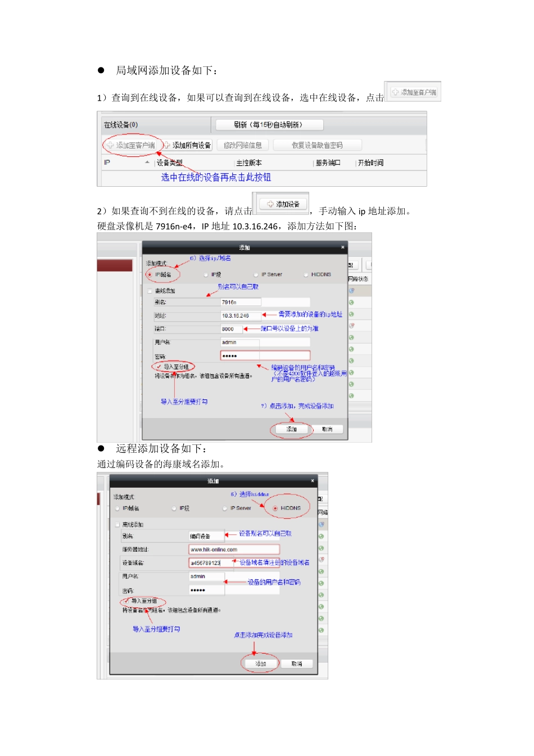This screenshot has height=756, width=534.
Task: Click the 别名 field containing 7916n
Action: 265,302
